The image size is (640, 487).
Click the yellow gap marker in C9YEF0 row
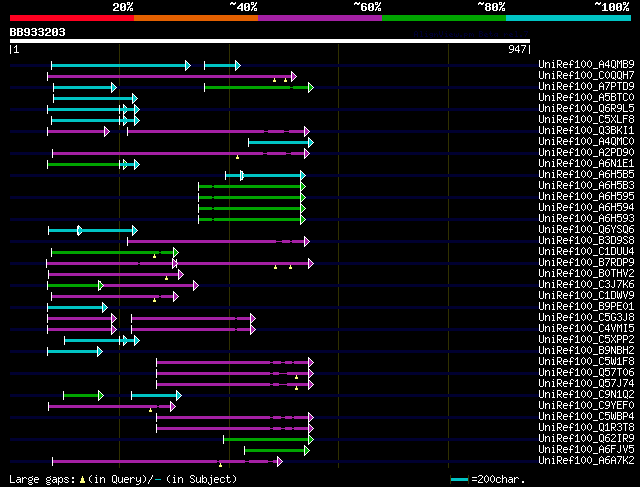pyautogui.click(x=151, y=410)
